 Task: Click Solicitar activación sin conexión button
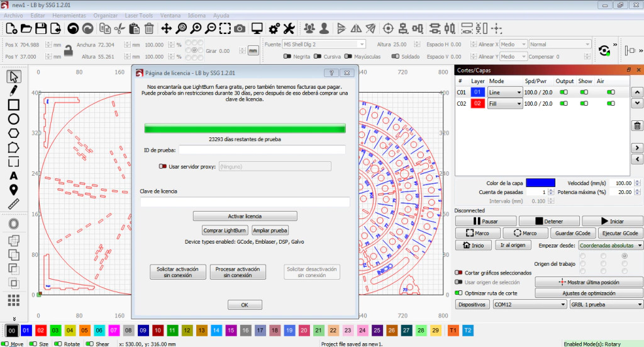click(178, 272)
